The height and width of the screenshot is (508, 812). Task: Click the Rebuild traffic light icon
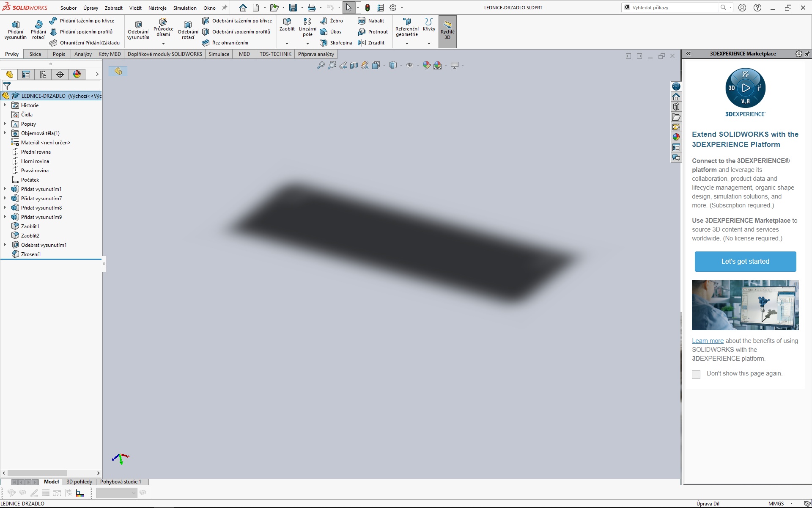click(368, 8)
